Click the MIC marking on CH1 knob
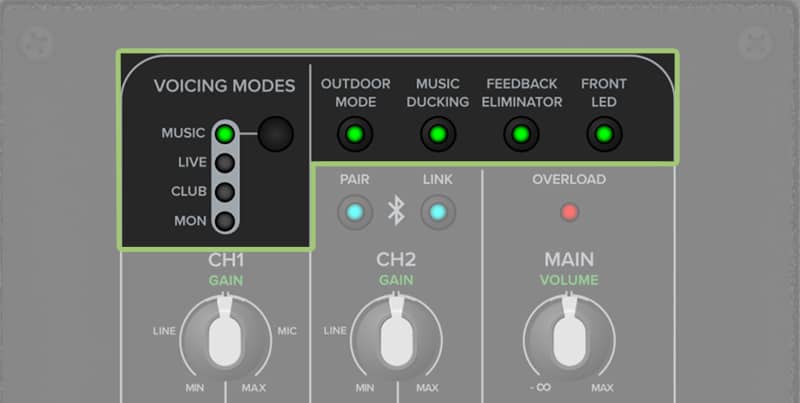This screenshot has height=403, width=800. 287,331
